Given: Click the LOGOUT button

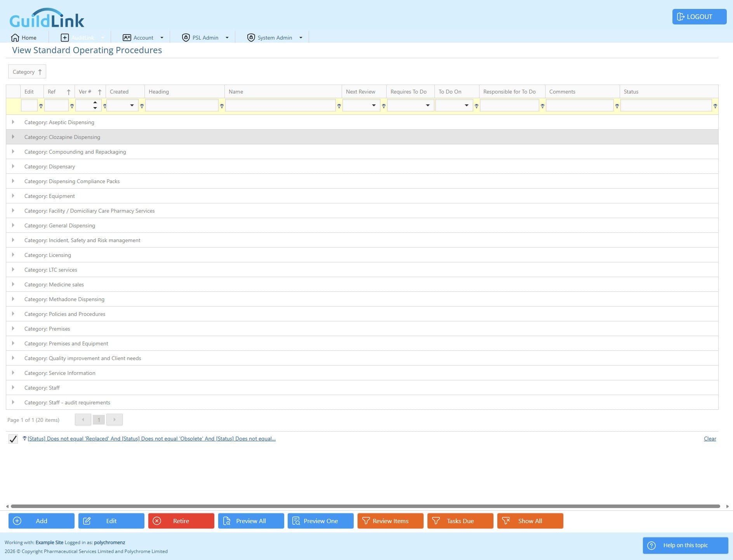Looking at the screenshot, I should pos(699,17).
